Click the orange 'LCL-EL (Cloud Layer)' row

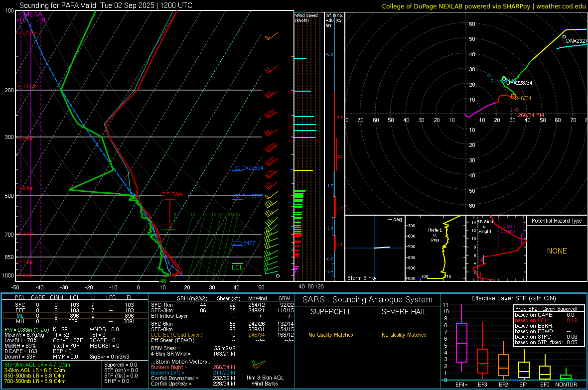[222, 335]
